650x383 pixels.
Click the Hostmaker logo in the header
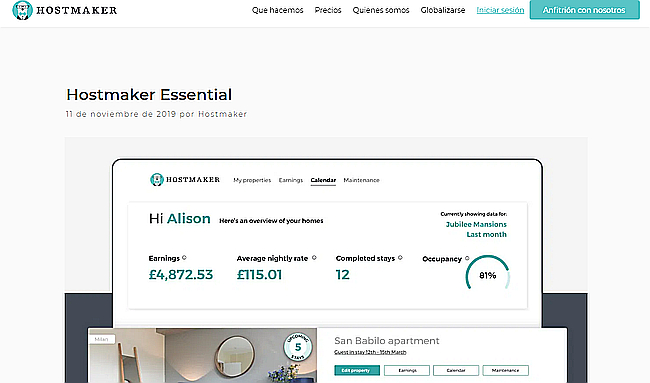tap(65, 10)
